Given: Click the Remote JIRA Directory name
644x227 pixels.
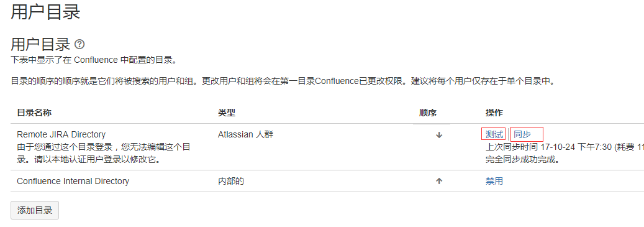Looking at the screenshot, I should [x=61, y=134].
